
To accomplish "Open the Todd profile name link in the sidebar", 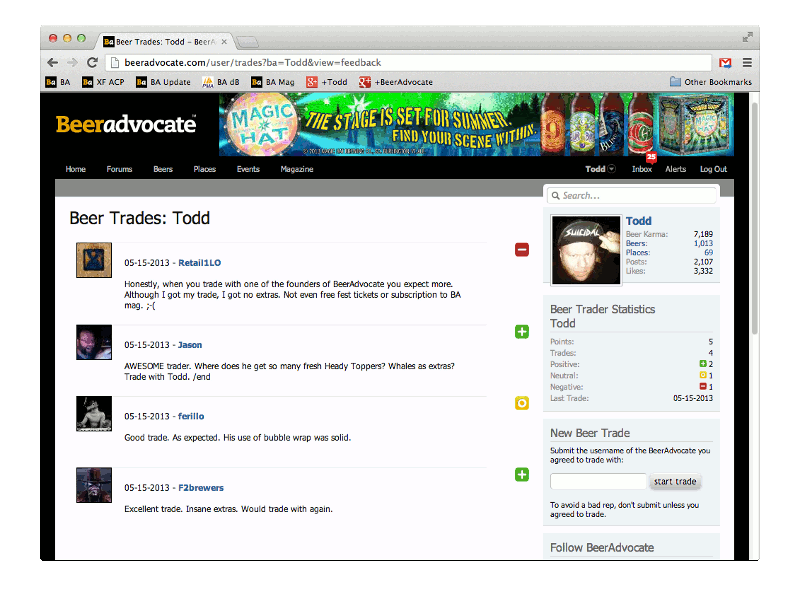I will (639, 221).
